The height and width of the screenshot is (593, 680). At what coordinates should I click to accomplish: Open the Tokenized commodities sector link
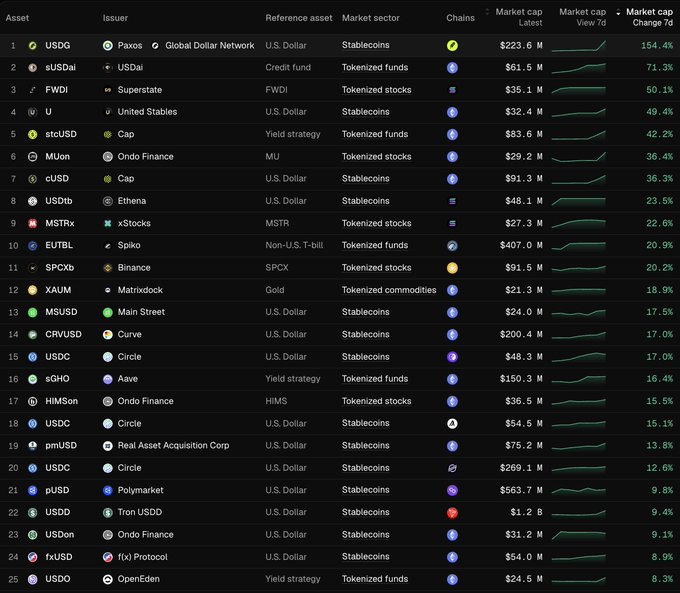[x=389, y=290]
